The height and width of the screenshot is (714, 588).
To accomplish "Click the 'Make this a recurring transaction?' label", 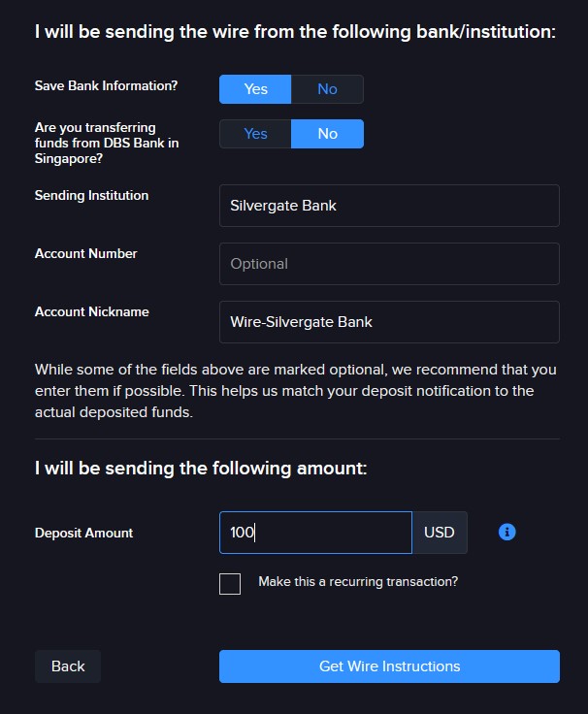I will 358,581.
